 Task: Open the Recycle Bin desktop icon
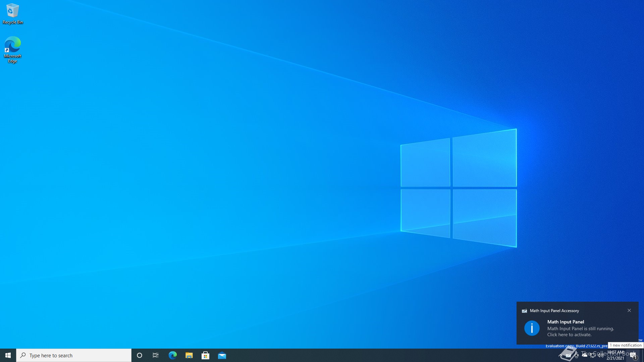coord(12,14)
